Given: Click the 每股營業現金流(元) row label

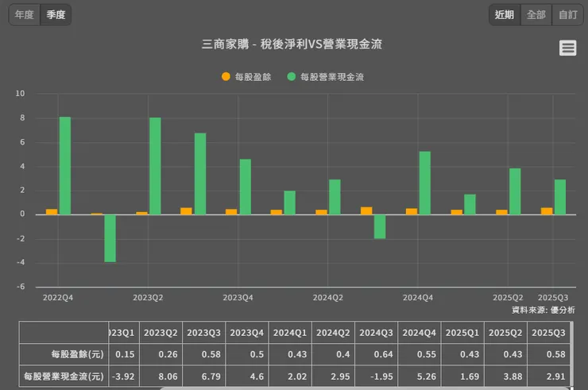Looking at the screenshot, I should pos(64,376).
